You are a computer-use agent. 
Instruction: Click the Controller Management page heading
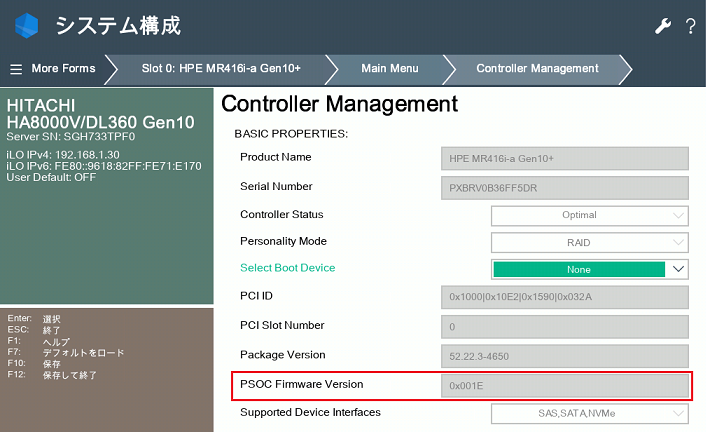(339, 104)
